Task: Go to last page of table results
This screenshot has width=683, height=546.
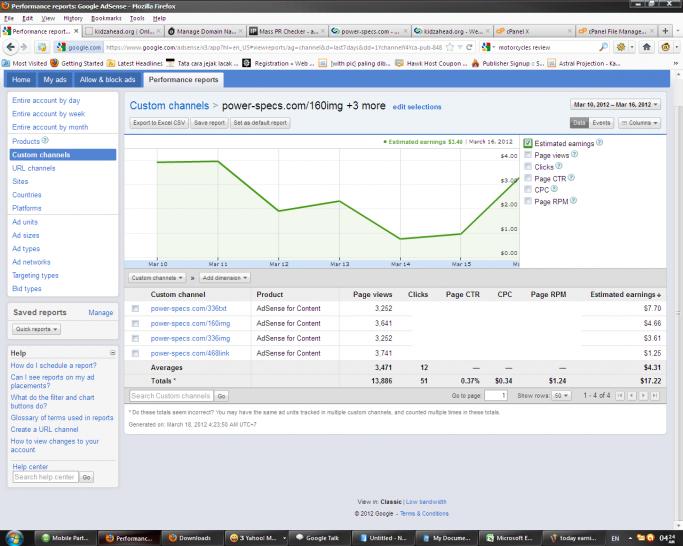Action: click(654, 396)
